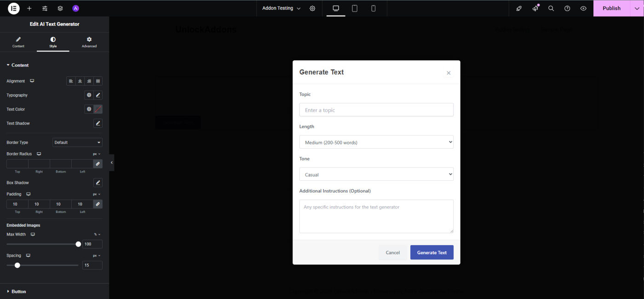Open Site Settings sliders icon
Viewport: 644px width, 299px height.
[45, 8]
